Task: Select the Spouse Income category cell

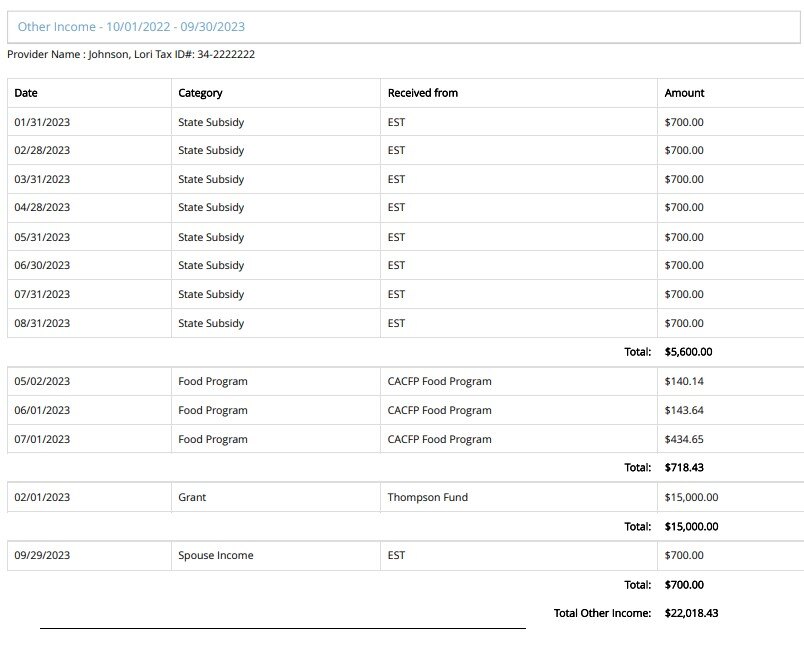Action: (x=215, y=555)
